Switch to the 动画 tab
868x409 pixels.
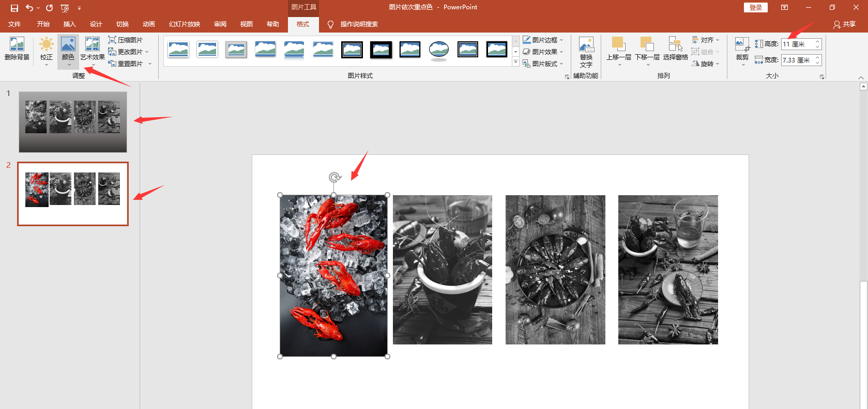click(149, 24)
